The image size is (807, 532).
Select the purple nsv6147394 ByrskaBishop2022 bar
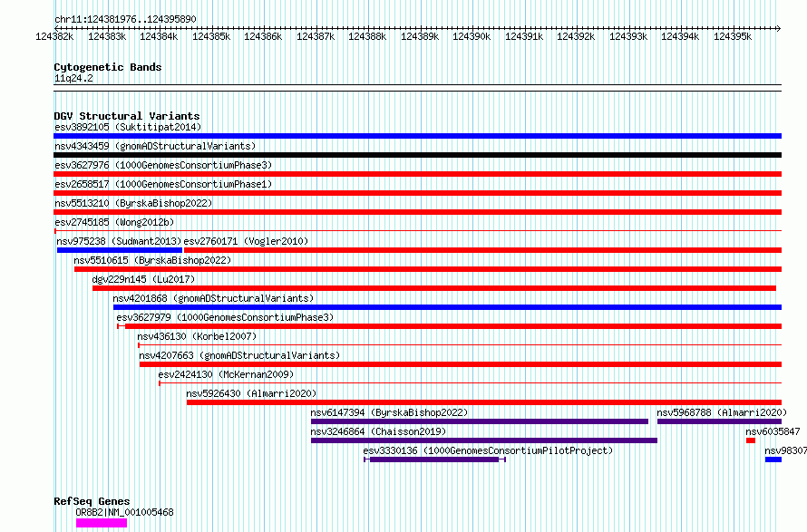(x=480, y=421)
